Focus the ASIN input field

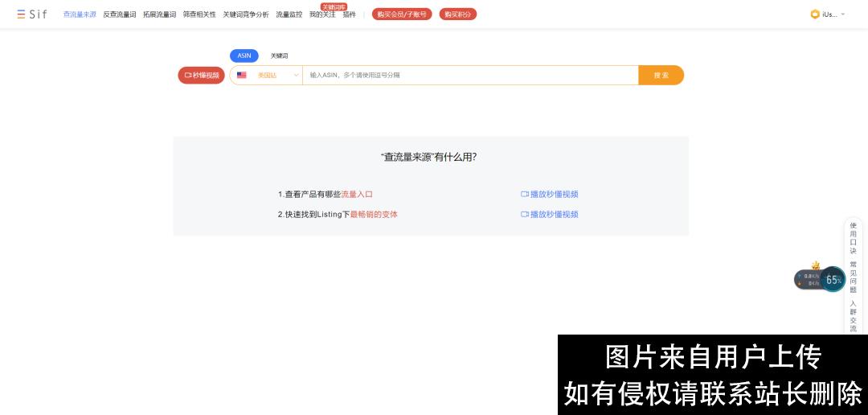[470, 76]
